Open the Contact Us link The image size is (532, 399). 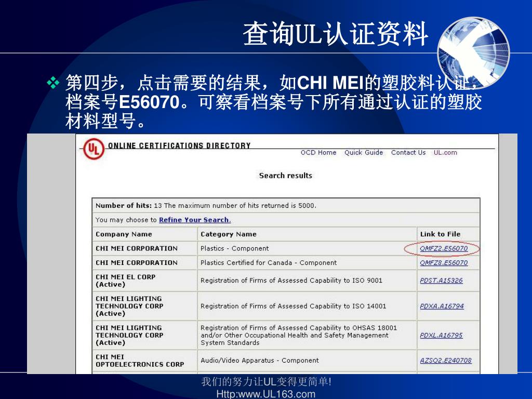(408, 152)
